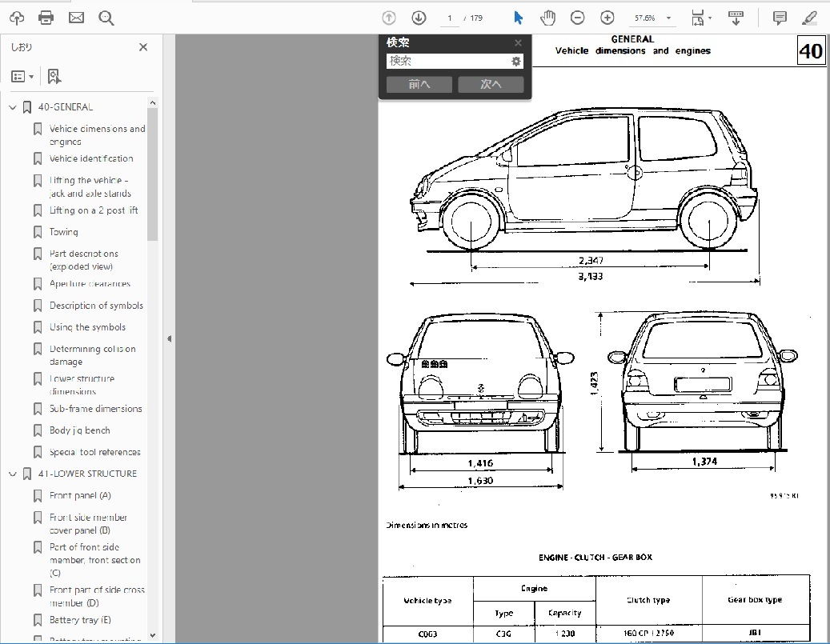Select Lifting on a 2 post lift bookmark
This screenshot has width=830, height=644.
click(94, 210)
